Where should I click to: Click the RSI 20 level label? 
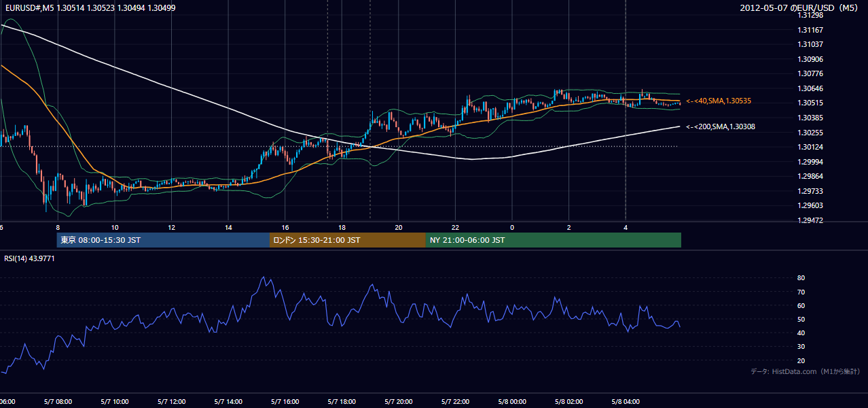(x=801, y=360)
